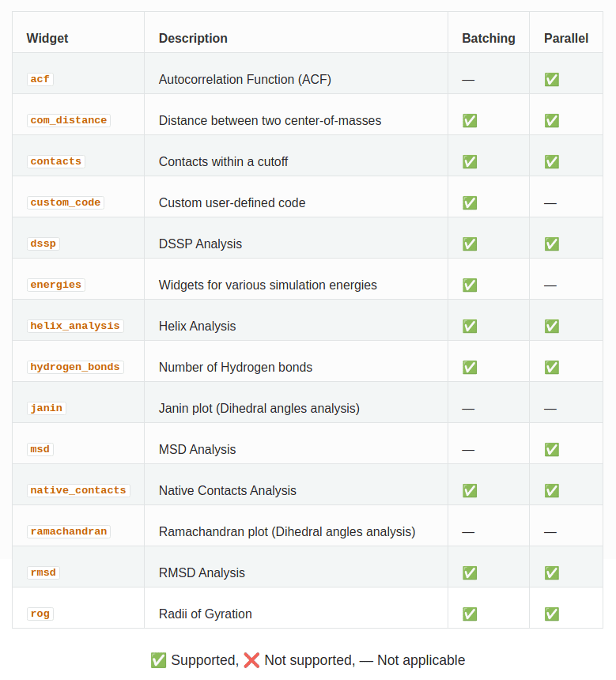Click the com_distance widget code tag
Viewport: 616px width, 680px height.
(69, 120)
